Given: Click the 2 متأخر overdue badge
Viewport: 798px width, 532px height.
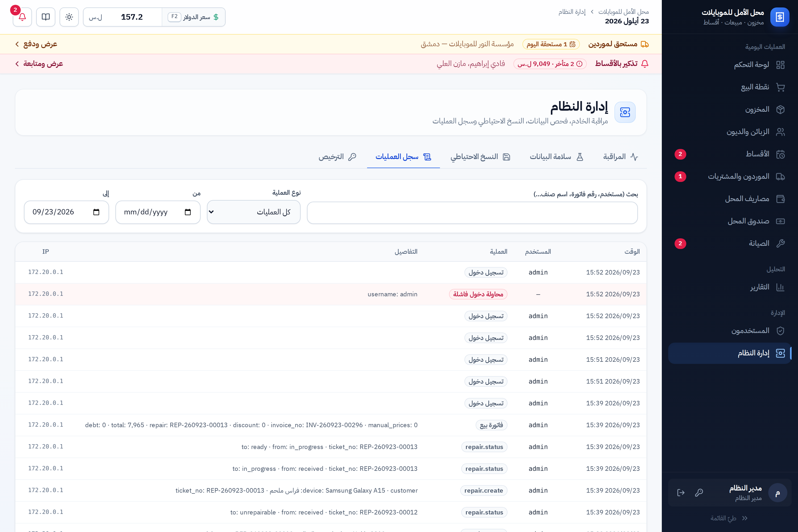Looking at the screenshot, I should [x=550, y=64].
